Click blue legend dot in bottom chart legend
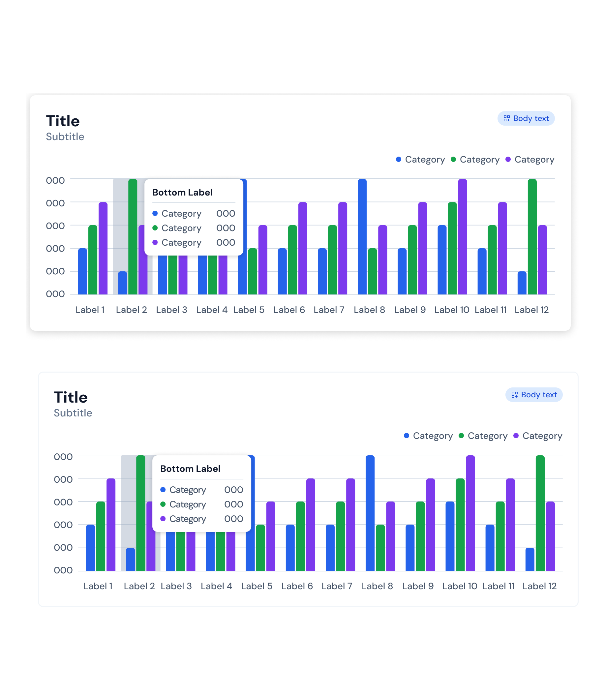 (407, 436)
